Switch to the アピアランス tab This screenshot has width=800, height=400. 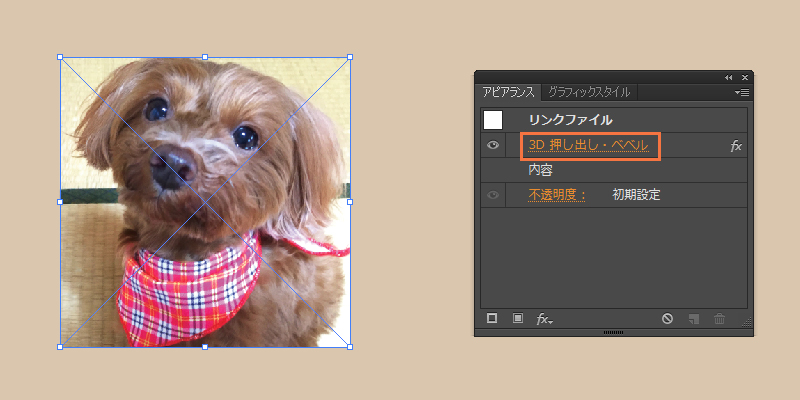click(508, 92)
